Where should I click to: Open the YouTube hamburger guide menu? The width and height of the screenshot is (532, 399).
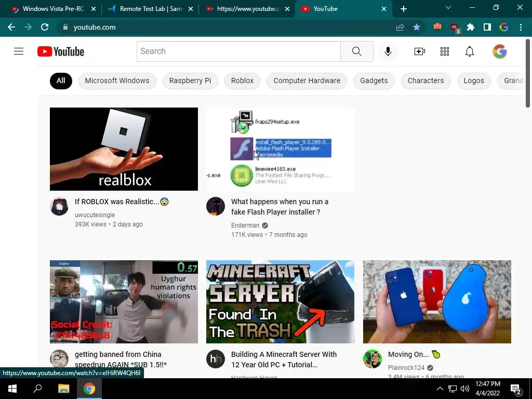point(19,51)
